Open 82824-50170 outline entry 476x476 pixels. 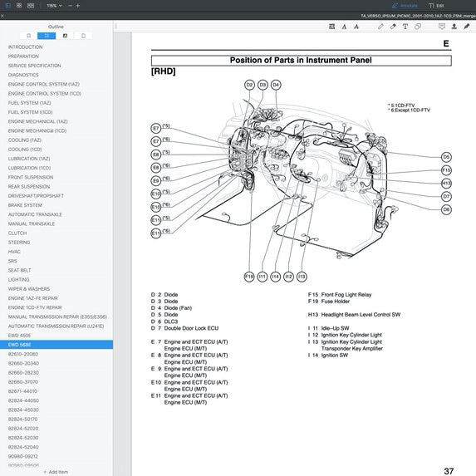pos(22,420)
